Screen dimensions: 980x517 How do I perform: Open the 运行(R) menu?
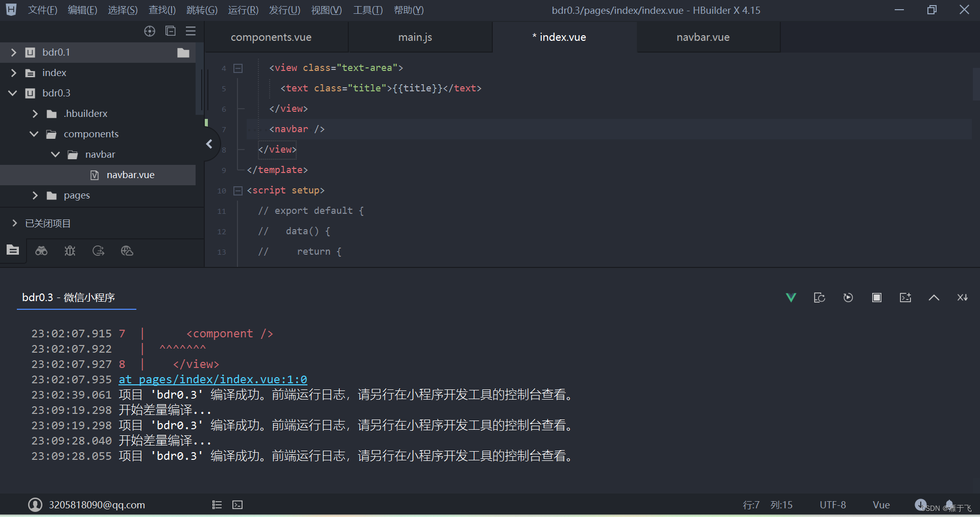[x=243, y=10]
